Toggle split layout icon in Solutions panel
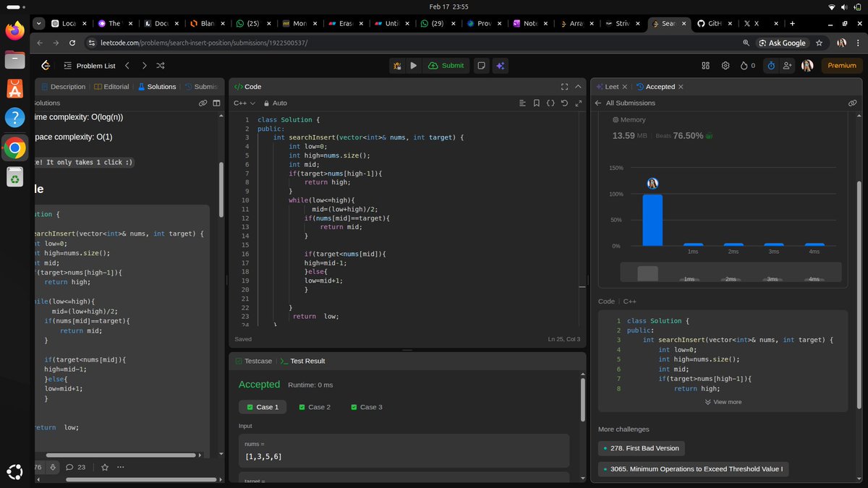 tap(216, 103)
